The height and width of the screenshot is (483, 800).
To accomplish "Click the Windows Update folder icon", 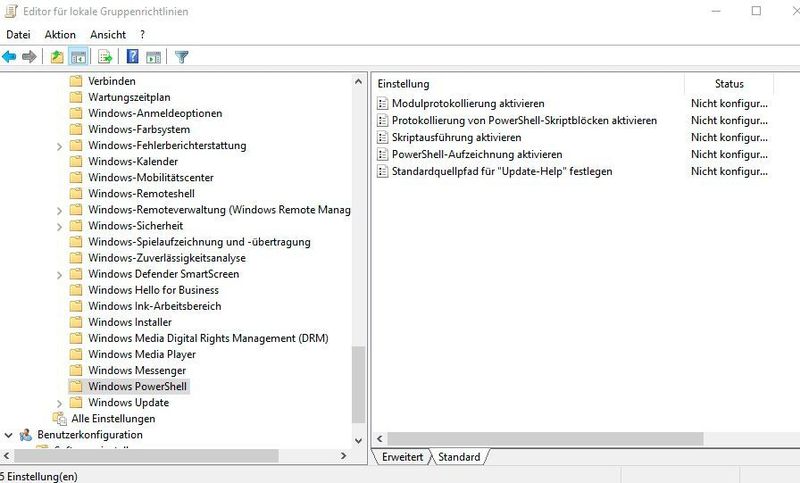I will (x=76, y=402).
